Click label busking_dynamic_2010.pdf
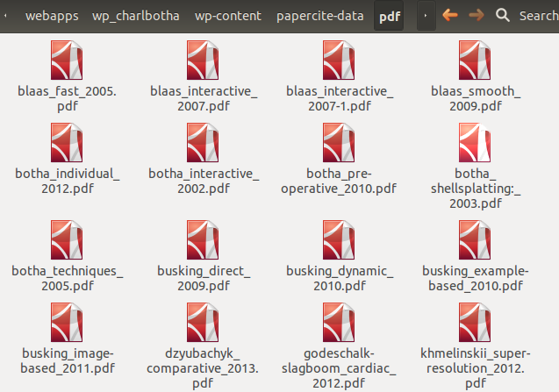 (x=340, y=278)
